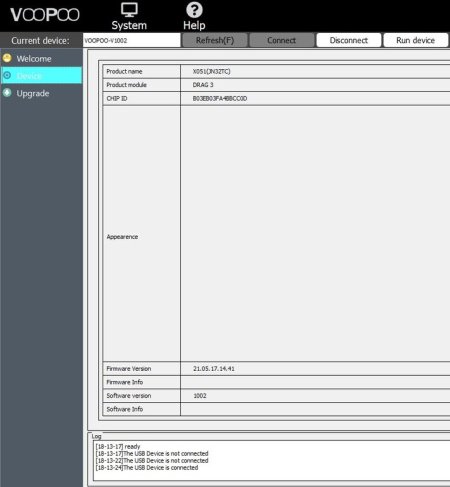Open the Current device VOOPOO-V1002 field
Viewport: 450px width, 487px height.
click(131, 40)
